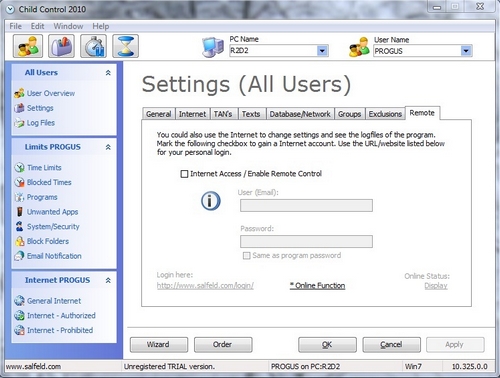Click the Cancel button
The height and width of the screenshot is (378, 500).
pyautogui.click(x=391, y=345)
